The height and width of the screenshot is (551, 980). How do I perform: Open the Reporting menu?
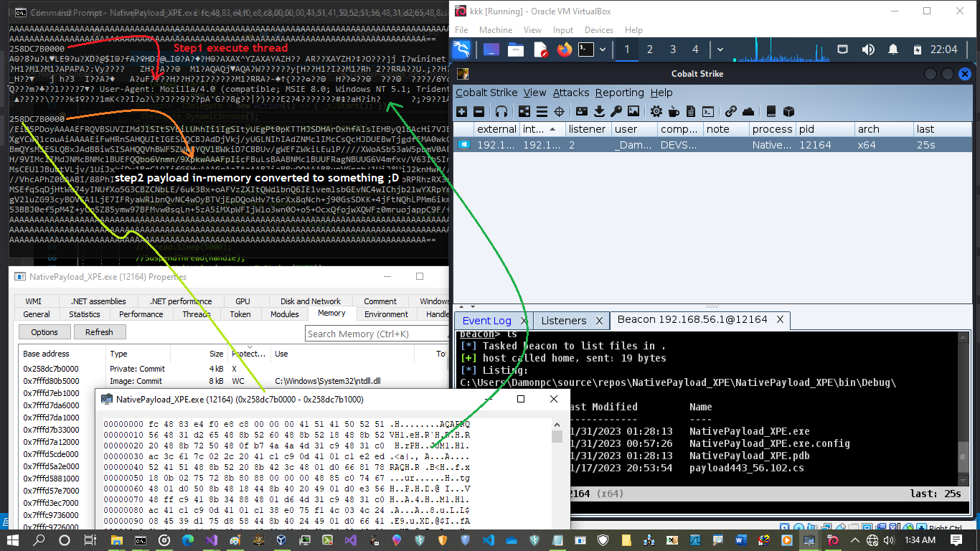tap(619, 93)
